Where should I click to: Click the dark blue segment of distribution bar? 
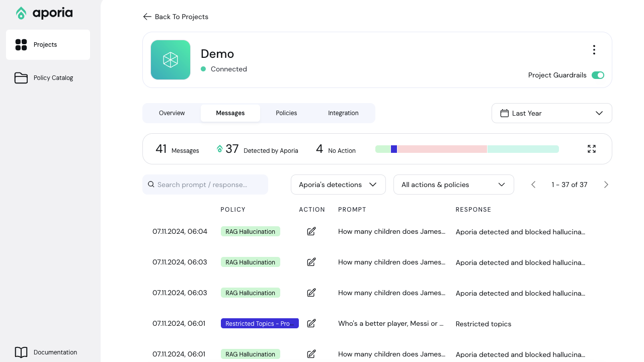pos(394,149)
